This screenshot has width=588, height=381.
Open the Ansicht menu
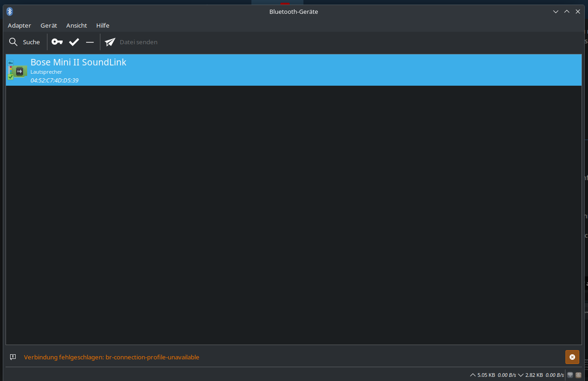click(x=76, y=25)
